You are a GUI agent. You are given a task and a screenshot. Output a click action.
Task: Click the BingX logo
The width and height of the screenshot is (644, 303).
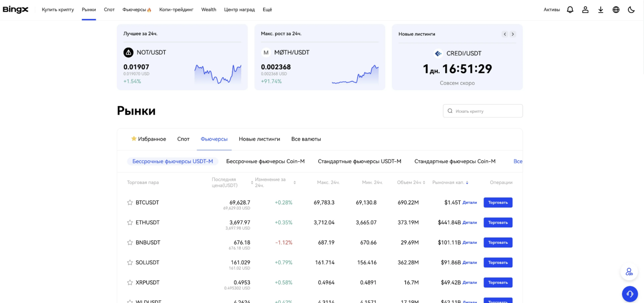(x=16, y=9)
